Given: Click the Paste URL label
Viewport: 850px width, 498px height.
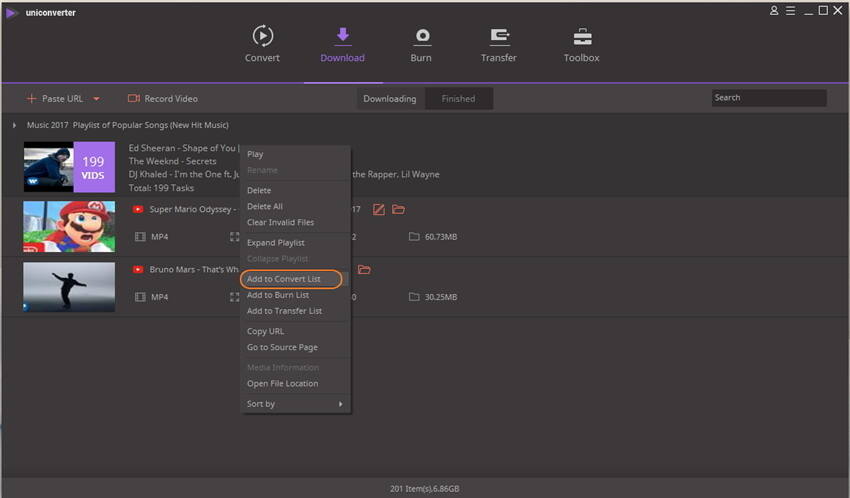Looking at the screenshot, I should point(63,99).
